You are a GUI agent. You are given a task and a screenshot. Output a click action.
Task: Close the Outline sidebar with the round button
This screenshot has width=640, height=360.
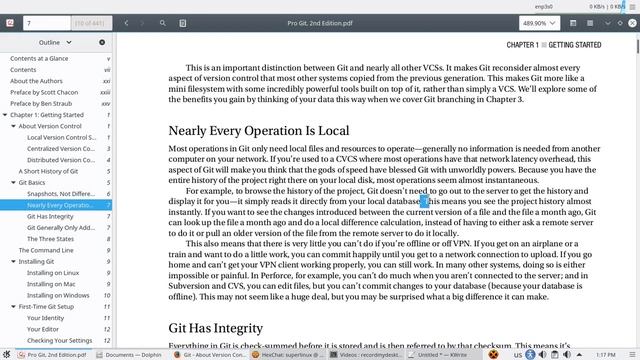tap(102, 42)
